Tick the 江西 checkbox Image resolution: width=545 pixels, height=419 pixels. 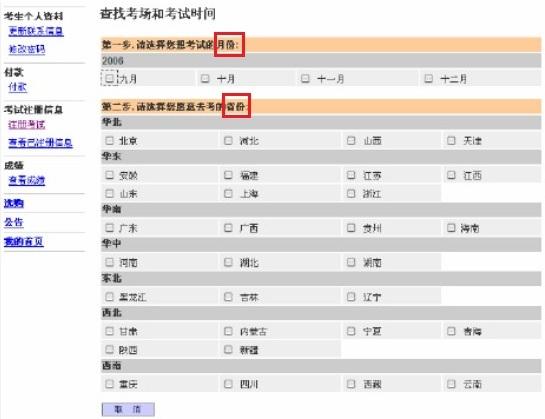coord(451,175)
